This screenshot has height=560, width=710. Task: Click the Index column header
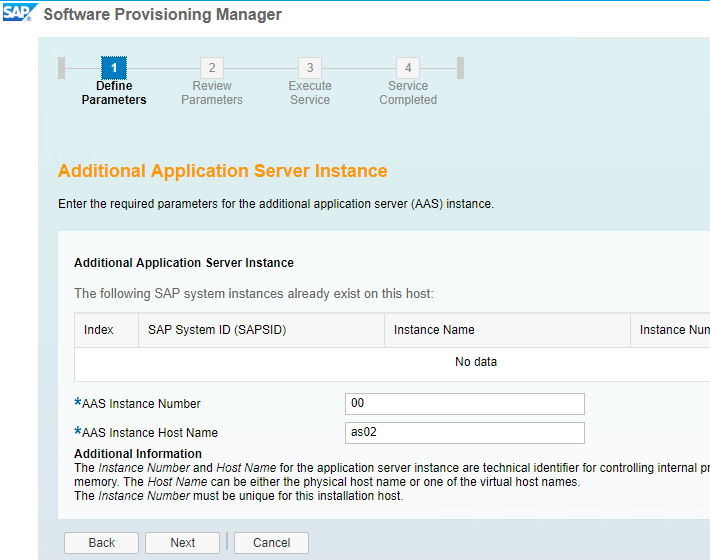point(106,330)
